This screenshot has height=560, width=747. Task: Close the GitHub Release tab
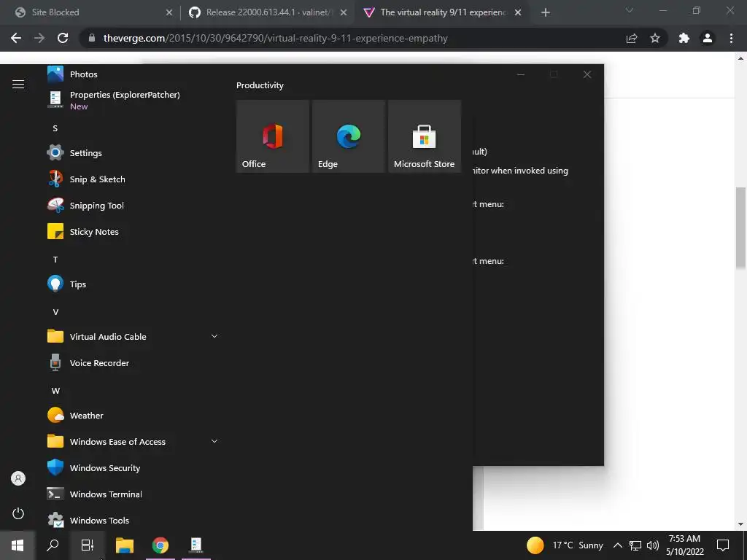click(x=344, y=12)
